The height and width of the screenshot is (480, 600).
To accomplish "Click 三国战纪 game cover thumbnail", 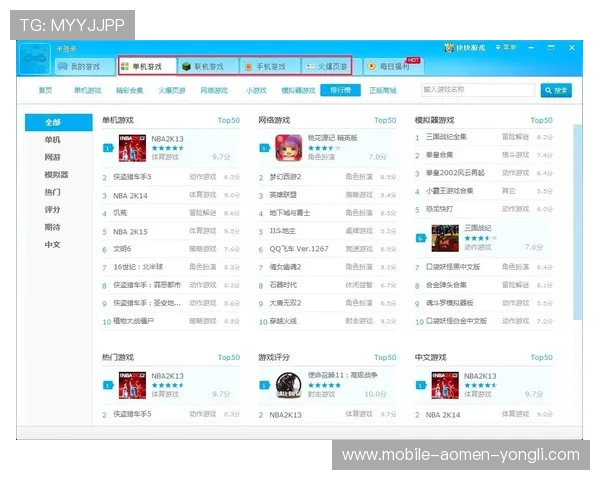I will tap(445, 238).
